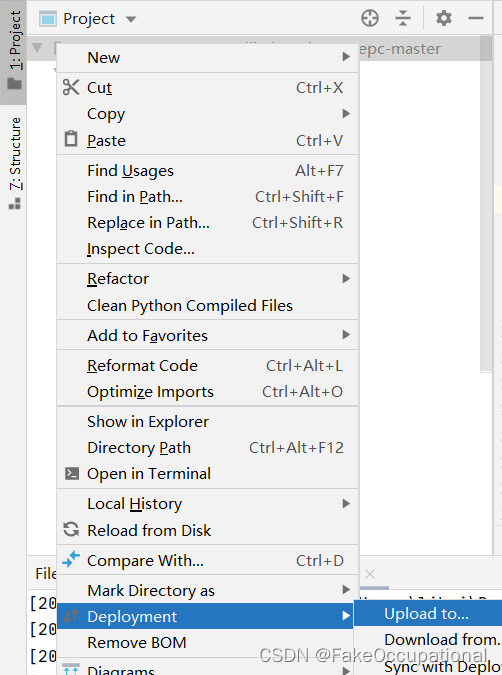Toggle the 1: Project side tool window

click(13, 52)
